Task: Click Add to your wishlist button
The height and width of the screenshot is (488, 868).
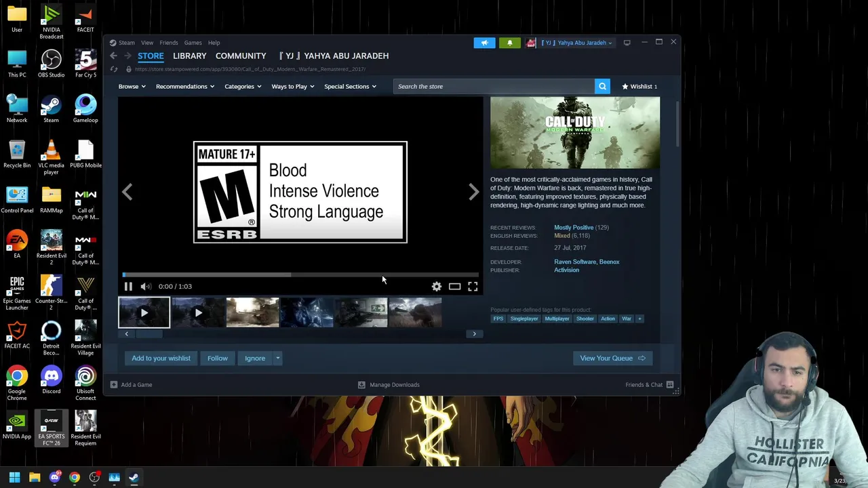Action: (x=161, y=358)
